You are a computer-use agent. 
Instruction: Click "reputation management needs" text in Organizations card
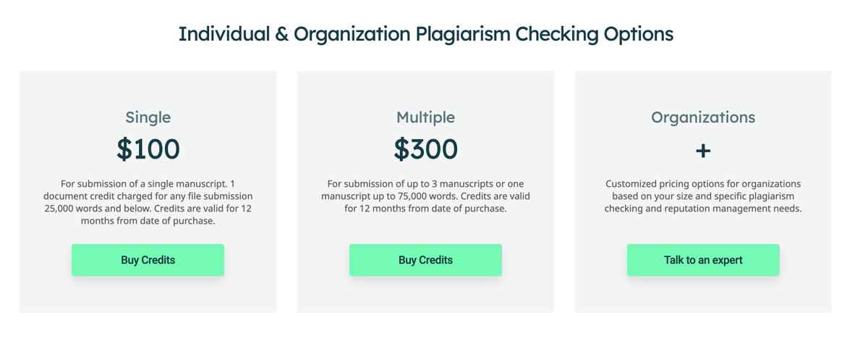731,209
